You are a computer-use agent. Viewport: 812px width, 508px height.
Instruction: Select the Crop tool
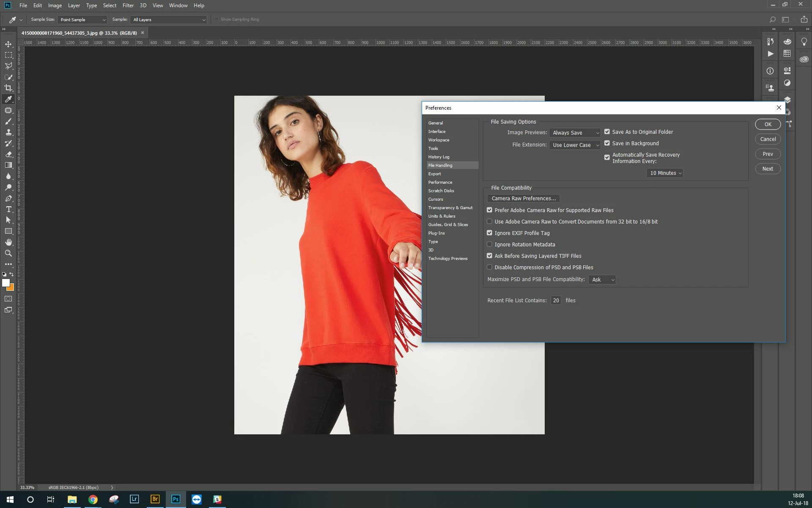click(8, 88)
